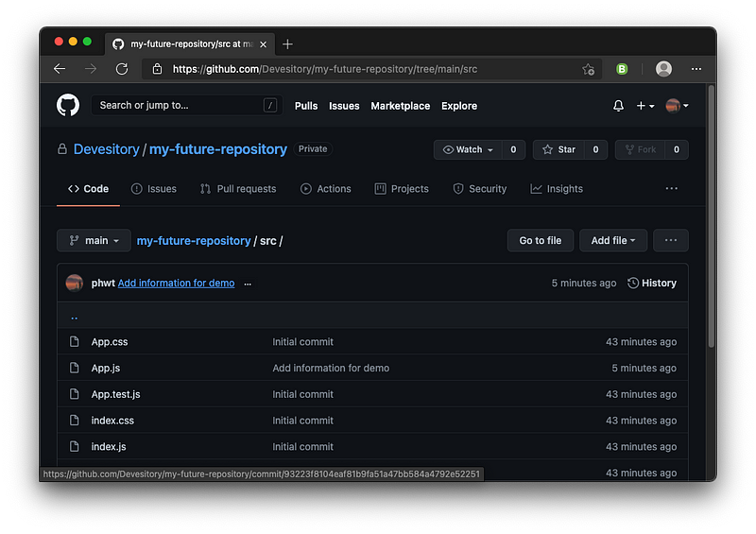Click the green B extension icon
756x534 pixels.
622,69
